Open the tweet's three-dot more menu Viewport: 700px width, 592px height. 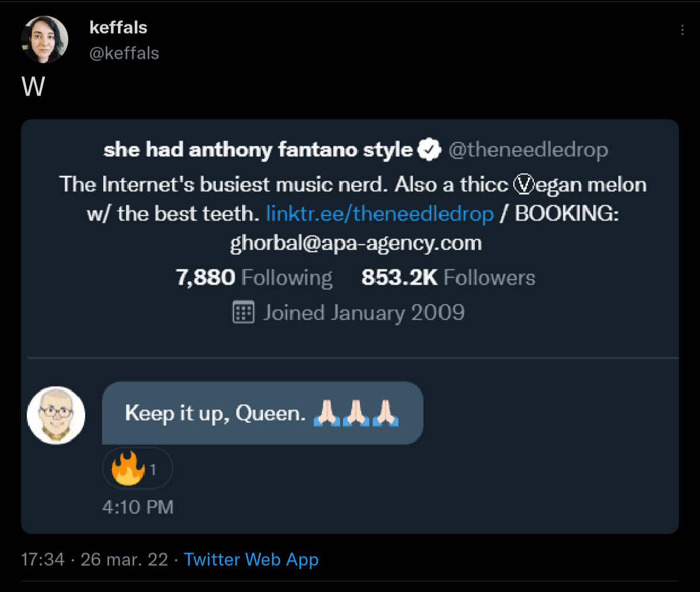(x=682, y=30)
